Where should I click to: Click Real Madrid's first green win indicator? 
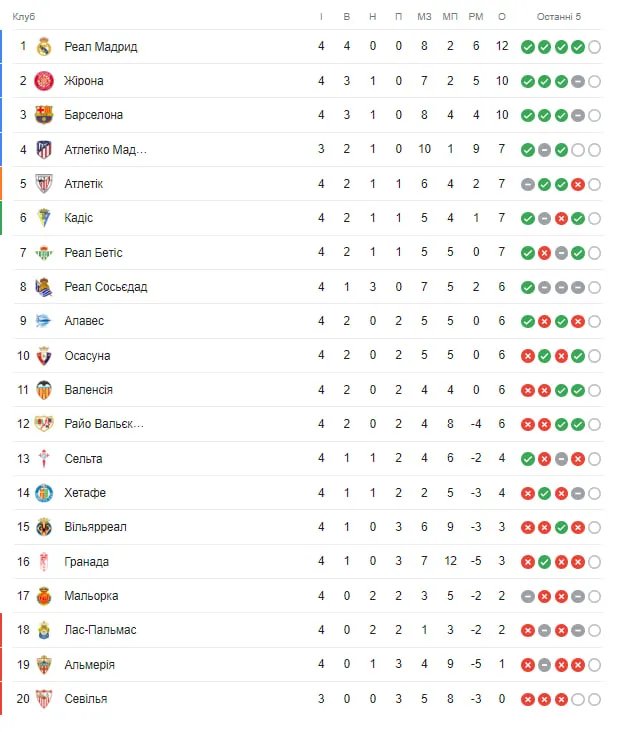click(x=527, y=47)
